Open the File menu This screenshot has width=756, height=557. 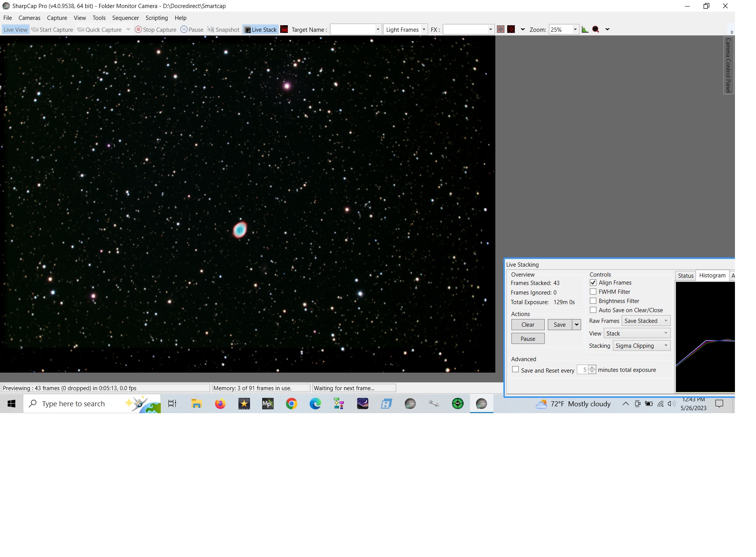pos(8,18)
